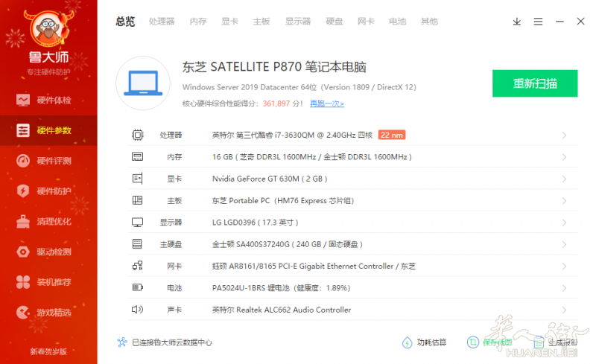
Task: Click the 驱动检测 gear icon
Action: pos(23,252)
